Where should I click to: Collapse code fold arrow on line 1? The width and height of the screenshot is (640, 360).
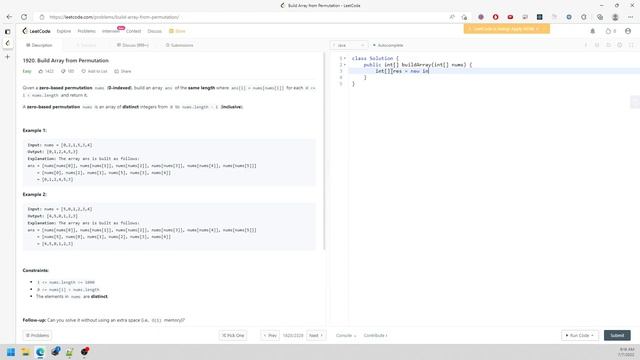[x=345, y=58]
